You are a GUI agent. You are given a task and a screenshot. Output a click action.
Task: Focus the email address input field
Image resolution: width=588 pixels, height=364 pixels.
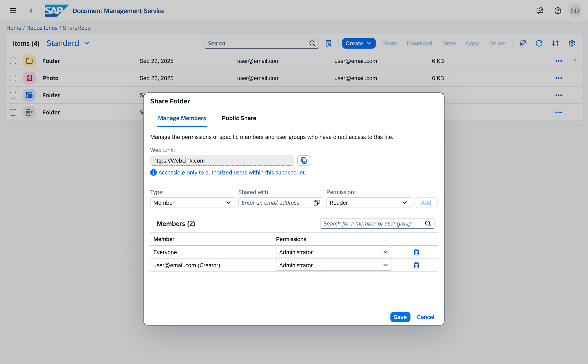[x=280, y=203]
